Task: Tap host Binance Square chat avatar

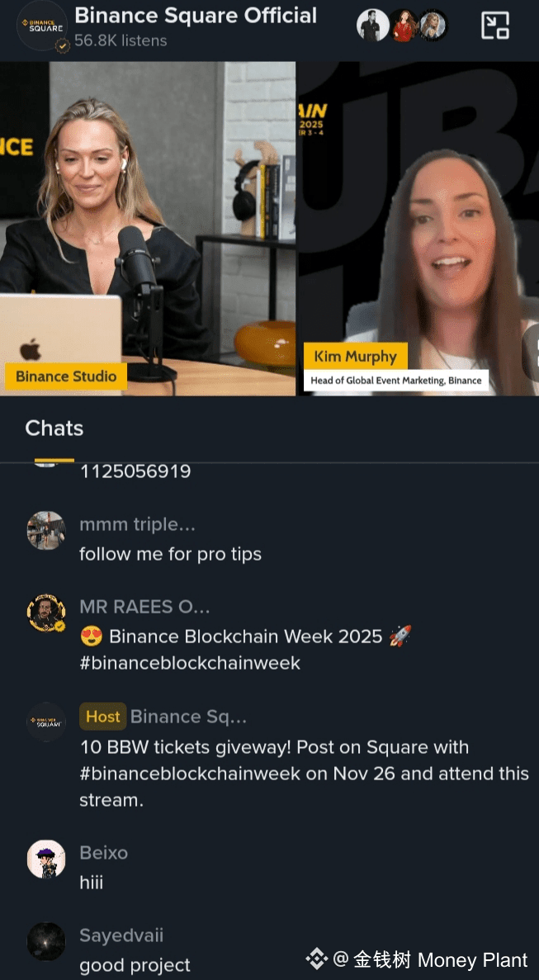Action: pos(46,722)
